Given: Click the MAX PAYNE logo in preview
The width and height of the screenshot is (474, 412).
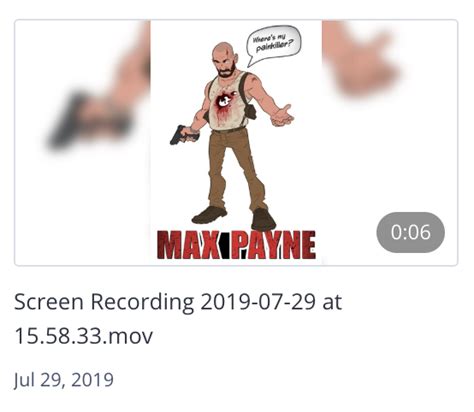Looking at the screenshot, I should point(236,245).
